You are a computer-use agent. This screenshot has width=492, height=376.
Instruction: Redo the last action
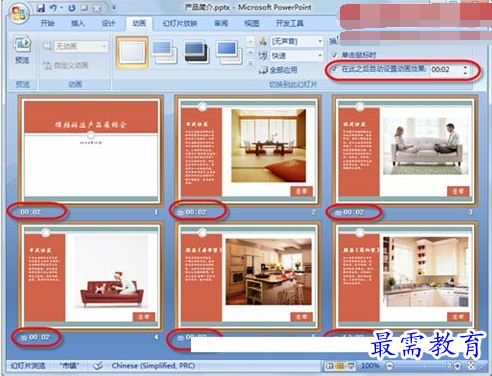coord(72,8)
